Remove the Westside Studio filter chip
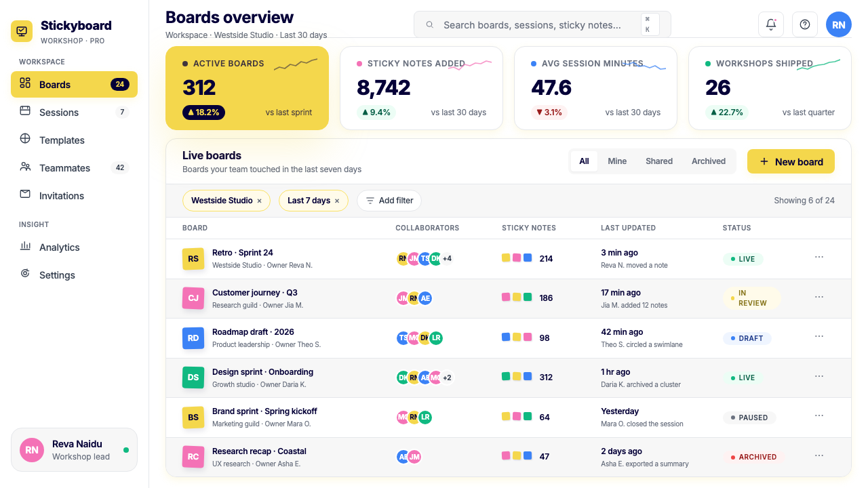The image size is (868, 488). (x=259, y=201)
